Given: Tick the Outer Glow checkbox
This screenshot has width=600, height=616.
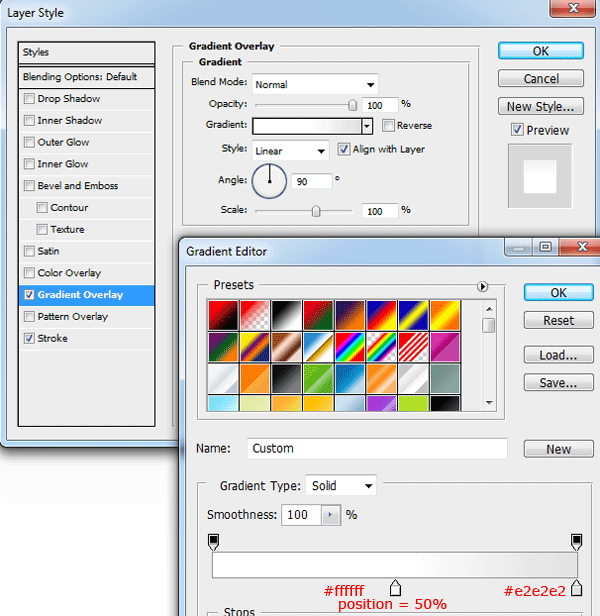Looking at the screenshot, I should point(29,142).
